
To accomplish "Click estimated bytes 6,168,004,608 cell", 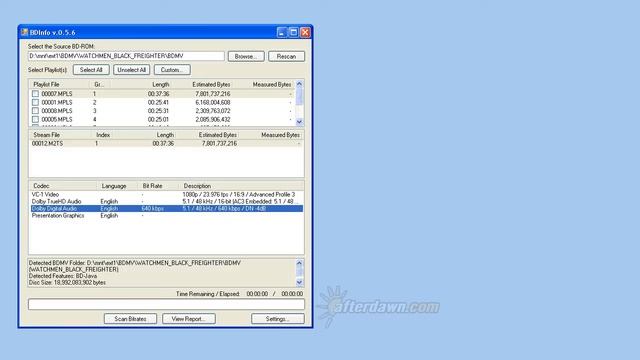I will point(213,102).
